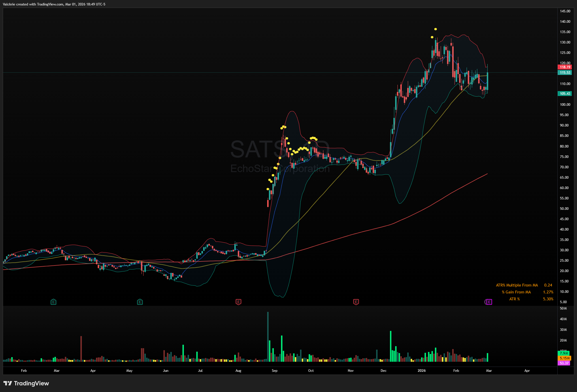Click the TradingView logo at bottom left
The image size is (577, 392).
tap(26, 383)
